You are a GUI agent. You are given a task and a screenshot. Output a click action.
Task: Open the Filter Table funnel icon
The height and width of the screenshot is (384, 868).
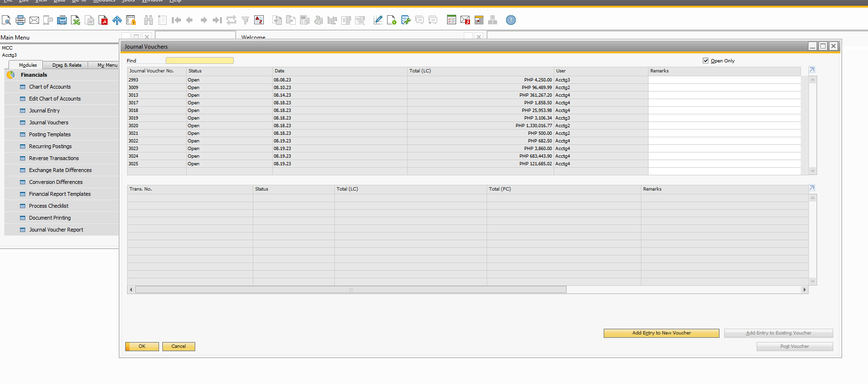click(x=245, y=20)
